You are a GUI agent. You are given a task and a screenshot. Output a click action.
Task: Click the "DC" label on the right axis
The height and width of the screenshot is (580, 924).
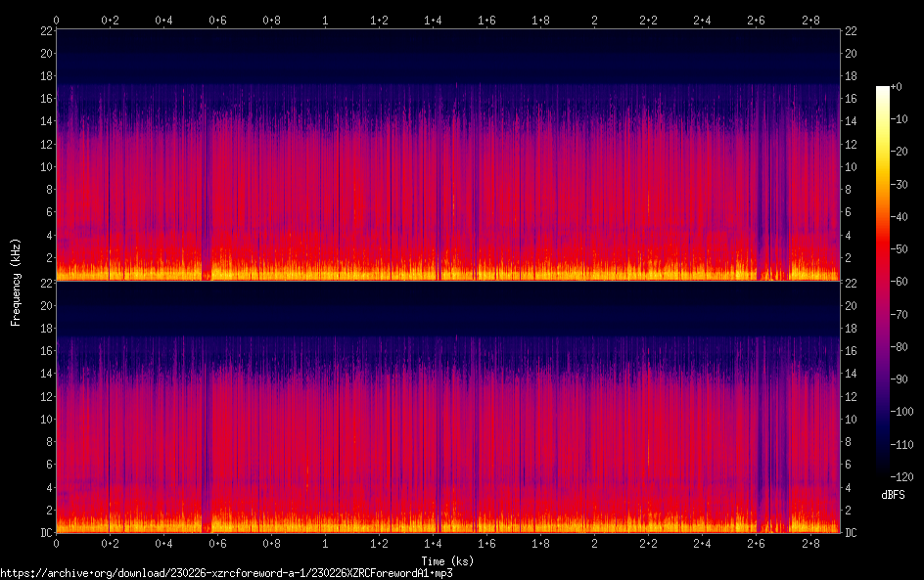(851, 533)
